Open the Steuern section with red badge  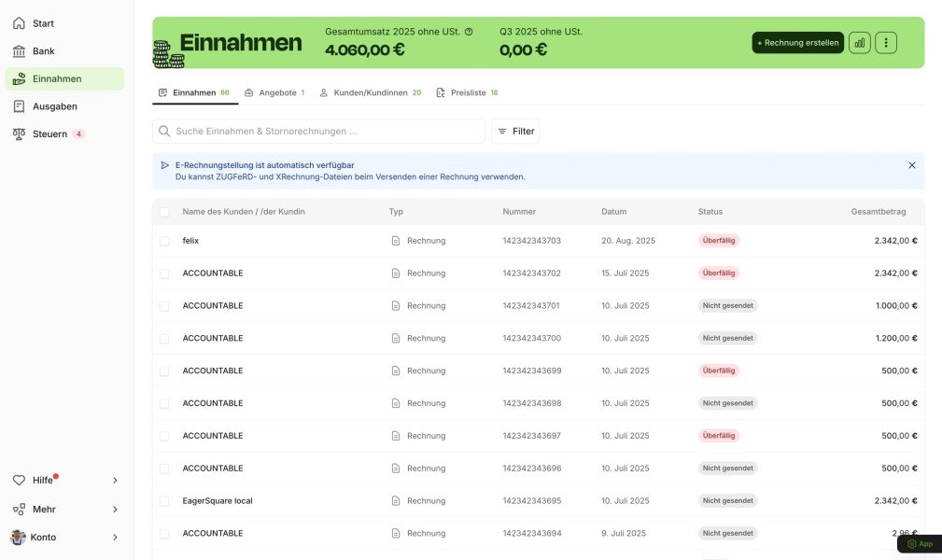point(49,133)
